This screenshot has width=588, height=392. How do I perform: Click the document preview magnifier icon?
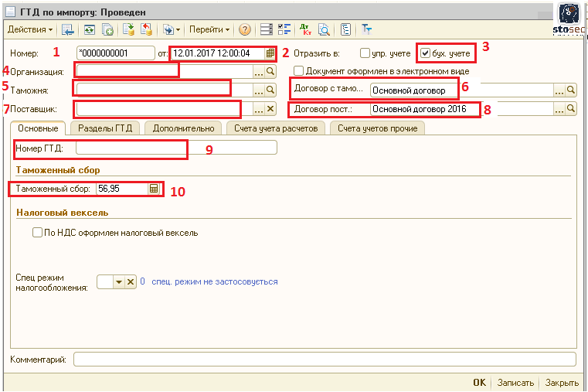tap(324, 29)
